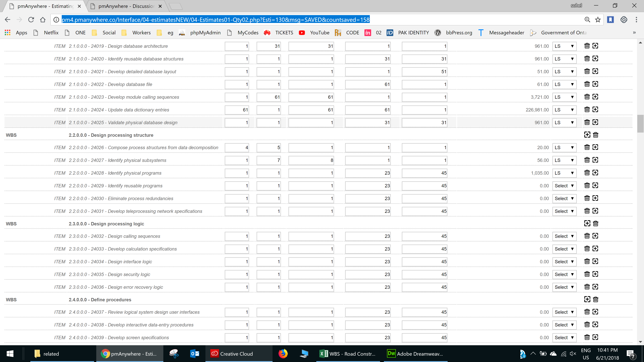The width and height of the screenshot is (644, 362).
Task: Add row after item 24025 Validate physical database
Action: [x=595, y=122]
